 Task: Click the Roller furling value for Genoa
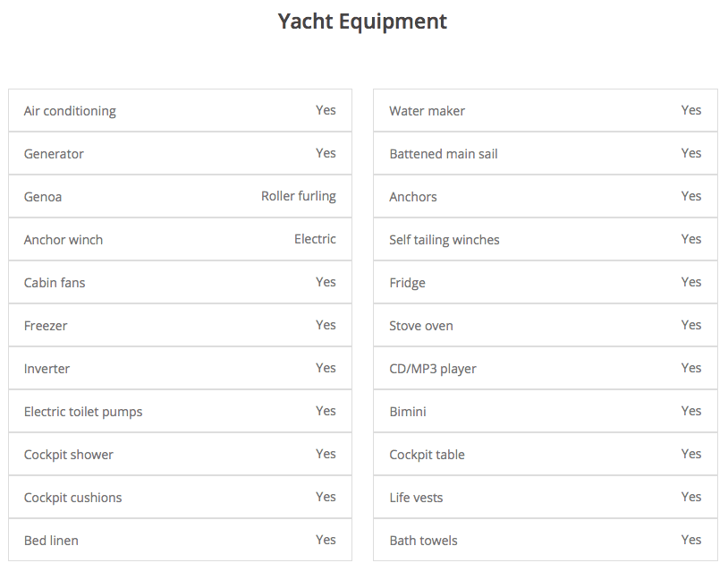pyautogui.click(x=299, y=196)
